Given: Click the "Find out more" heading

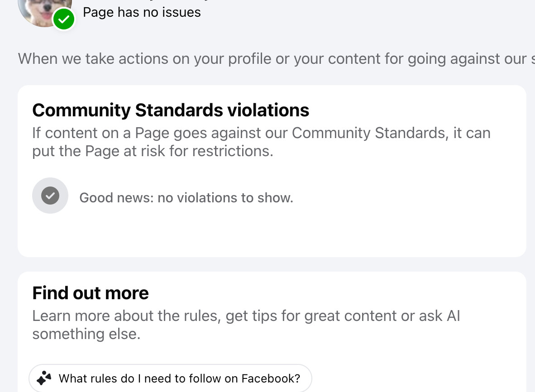Looking at the screenshot, I should (x=91, y=293).
